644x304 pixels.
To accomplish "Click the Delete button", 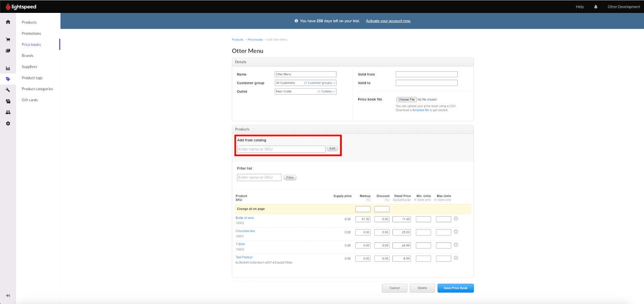I will [422, 288].
